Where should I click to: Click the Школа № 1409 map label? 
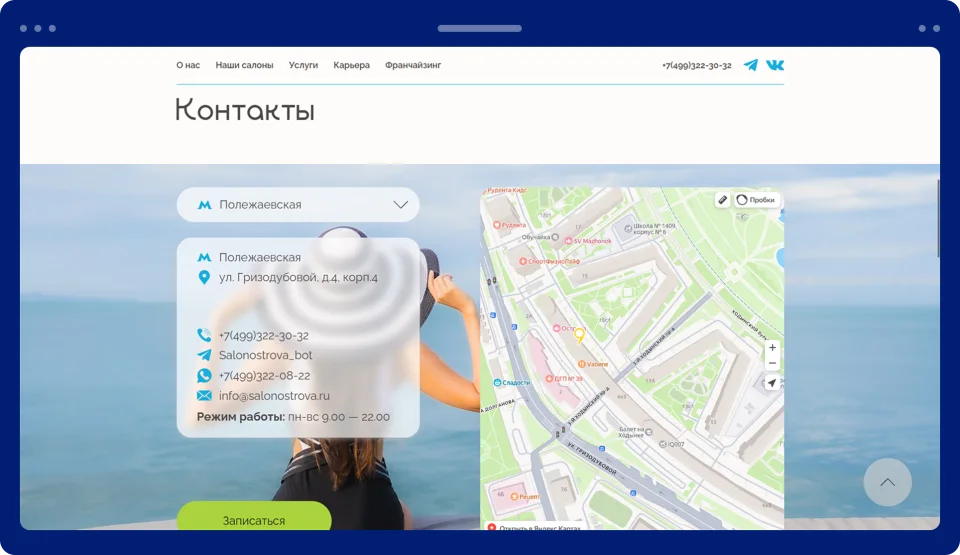650,228
